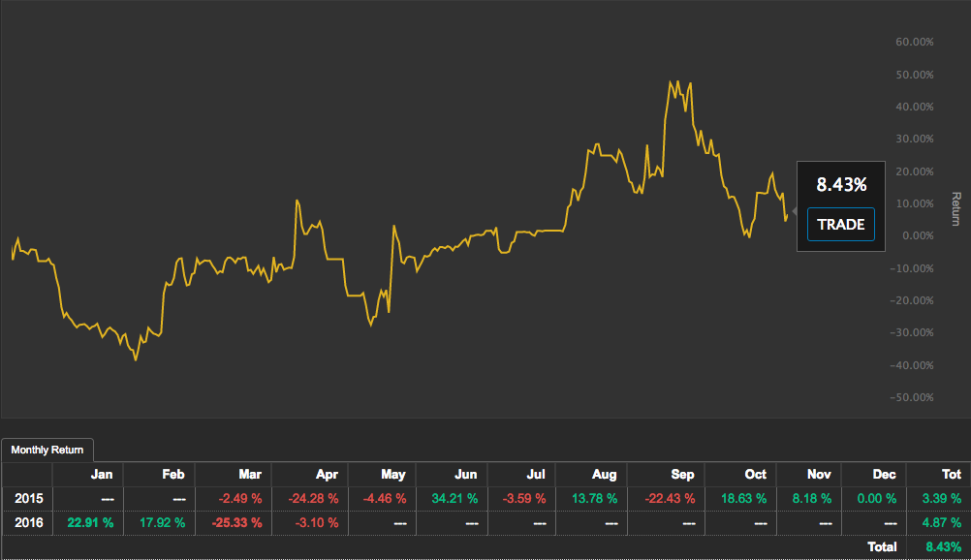Click the 20.00% axis label
The image size is (971, 560).
point(915,171)
